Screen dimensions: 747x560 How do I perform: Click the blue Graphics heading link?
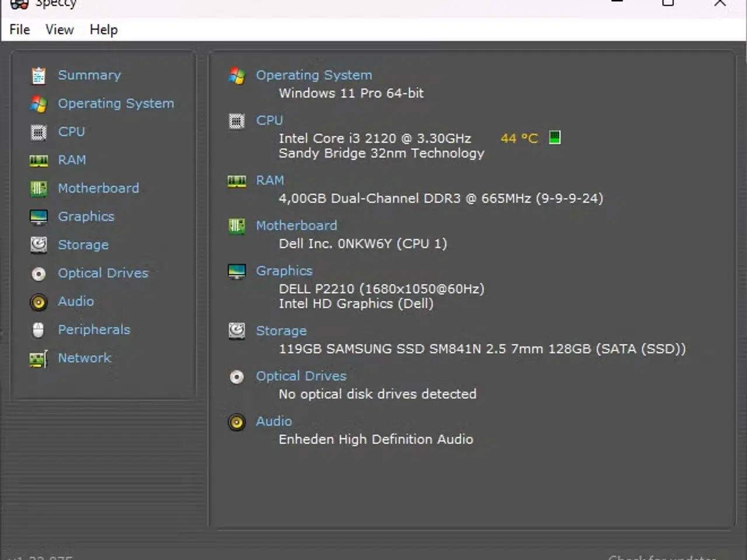click(x=284, y=271)
